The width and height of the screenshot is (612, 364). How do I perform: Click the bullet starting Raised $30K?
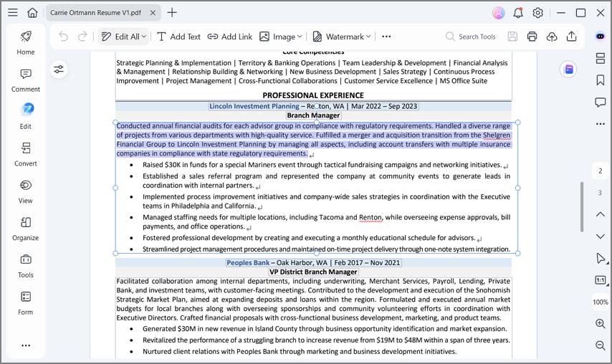click(322, 165)
